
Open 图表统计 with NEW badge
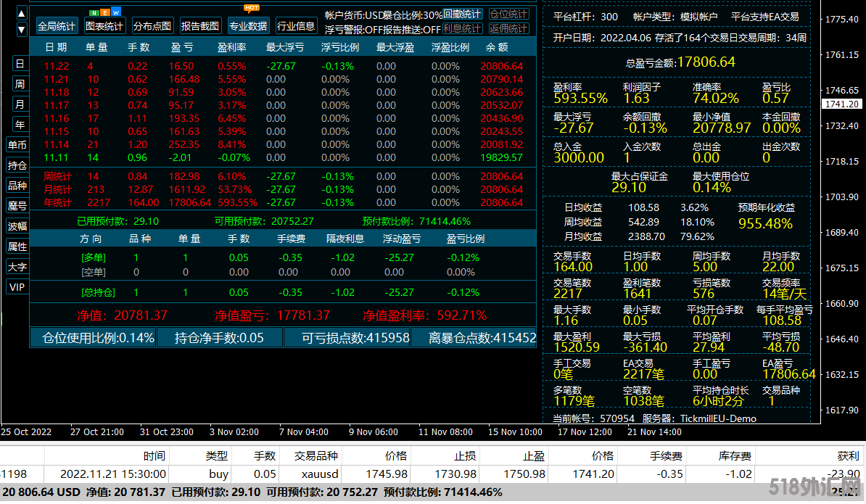(105, 26)
